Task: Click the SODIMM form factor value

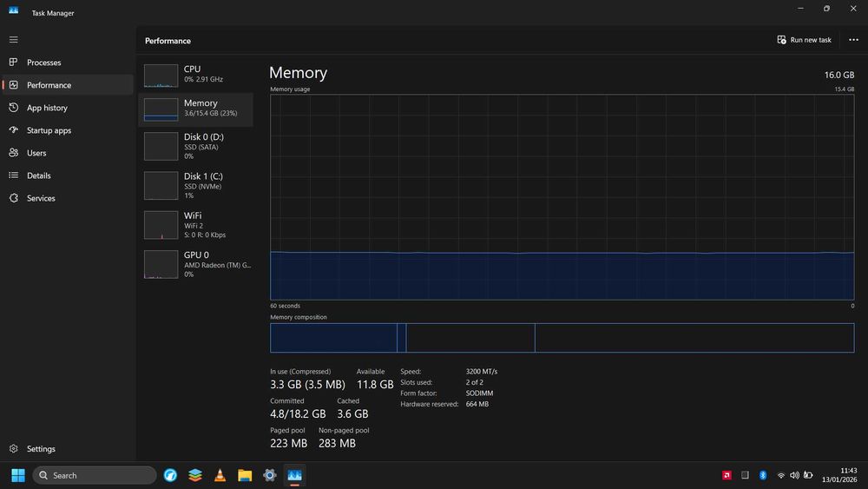Action: tap(479, 393)
